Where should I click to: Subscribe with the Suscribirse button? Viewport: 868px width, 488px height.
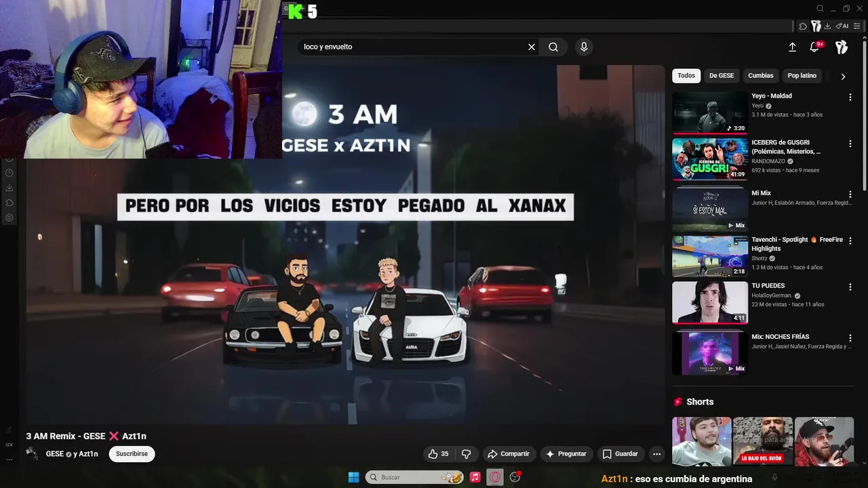pyautogui.click(x=132, y=454)
